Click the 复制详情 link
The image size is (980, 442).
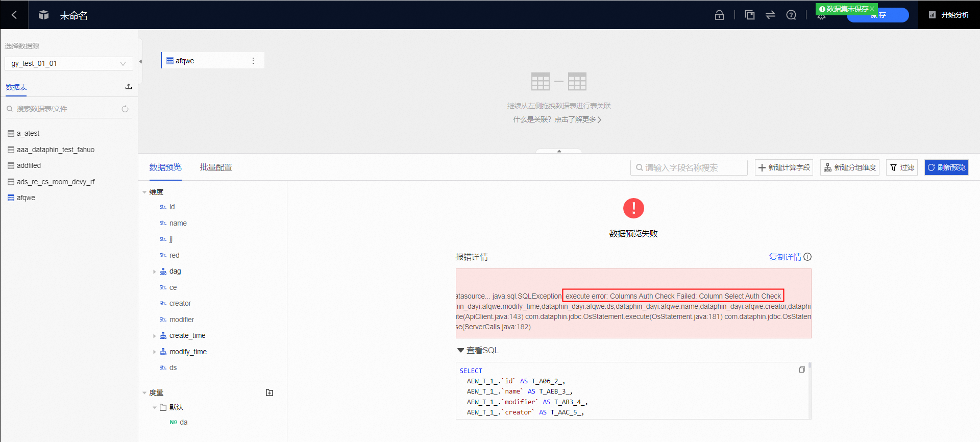pos(785,257)
